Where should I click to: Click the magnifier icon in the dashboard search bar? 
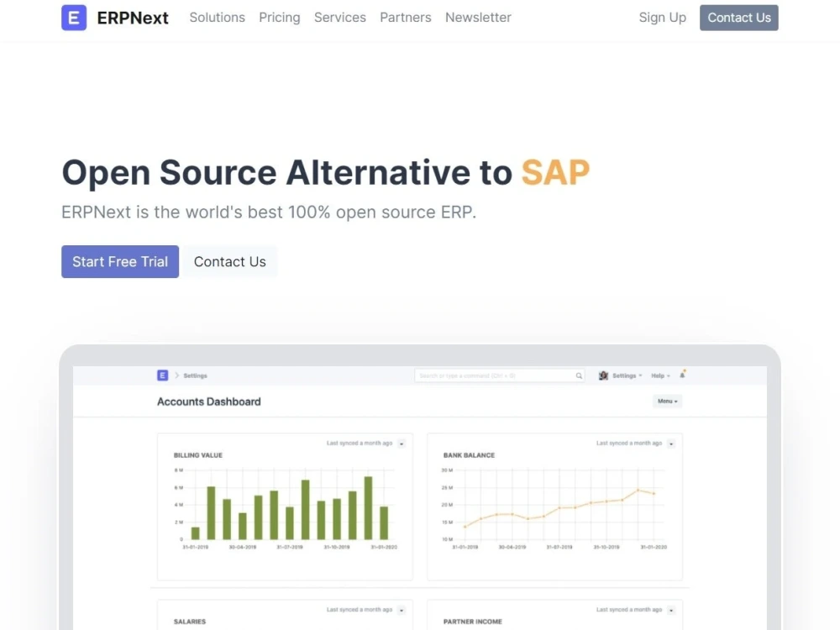[579, 375]
